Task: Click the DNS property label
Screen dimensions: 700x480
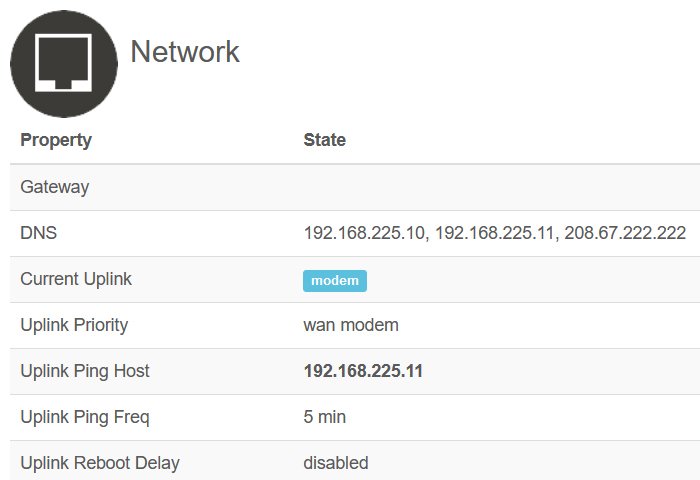Action: (x=38, y=233)
